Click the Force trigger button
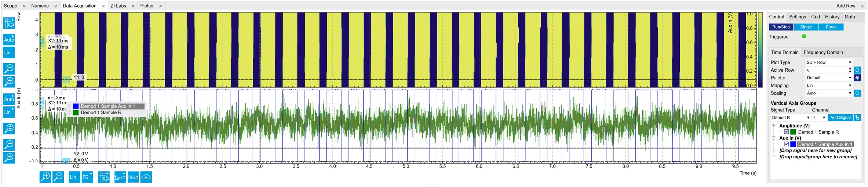 831,27
